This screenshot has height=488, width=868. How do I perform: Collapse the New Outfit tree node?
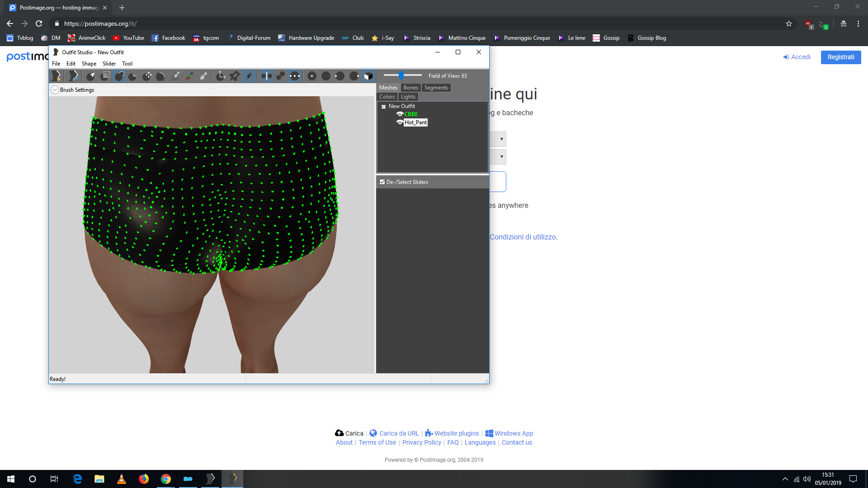pos(383,107)
